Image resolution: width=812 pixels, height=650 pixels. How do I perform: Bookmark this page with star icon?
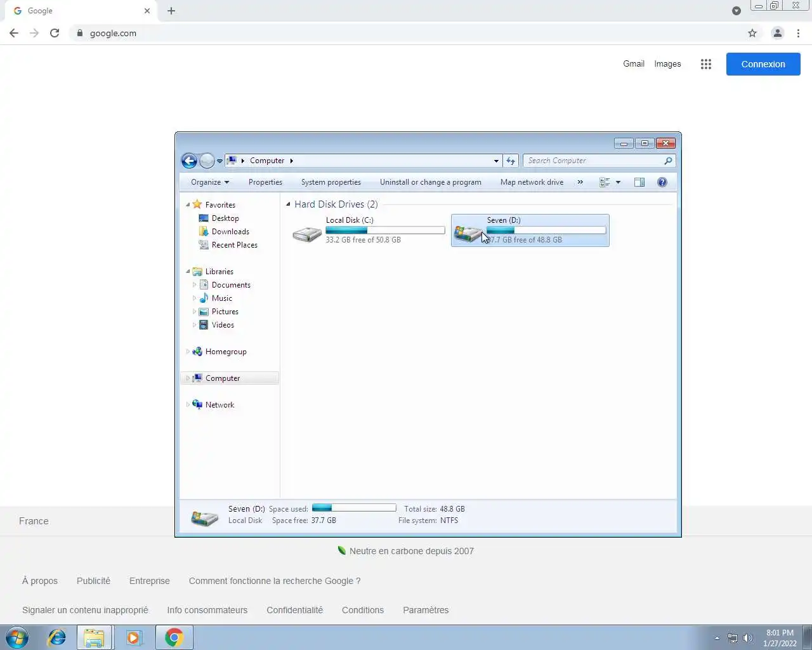coord(752,33)
